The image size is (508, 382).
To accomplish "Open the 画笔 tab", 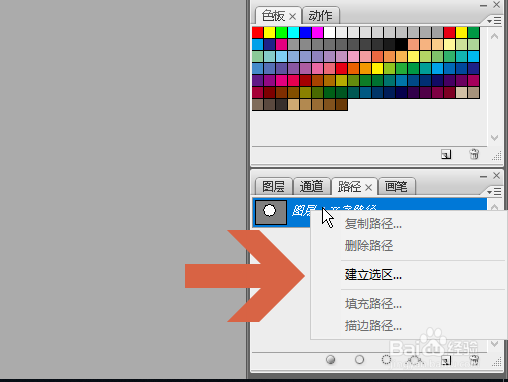I will [x=396, y=186].
